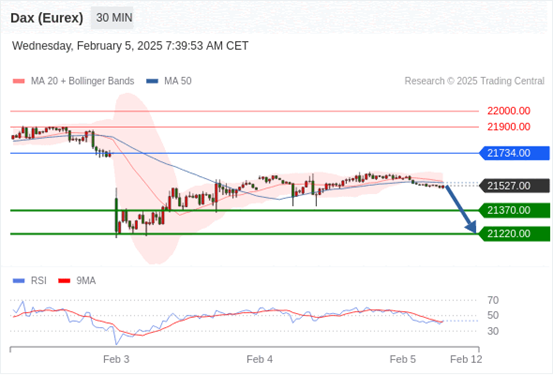Toggle the MA 50 legend label
Image resolution: width=553 pixels, height=375 pixels.
tap(178, 81)
